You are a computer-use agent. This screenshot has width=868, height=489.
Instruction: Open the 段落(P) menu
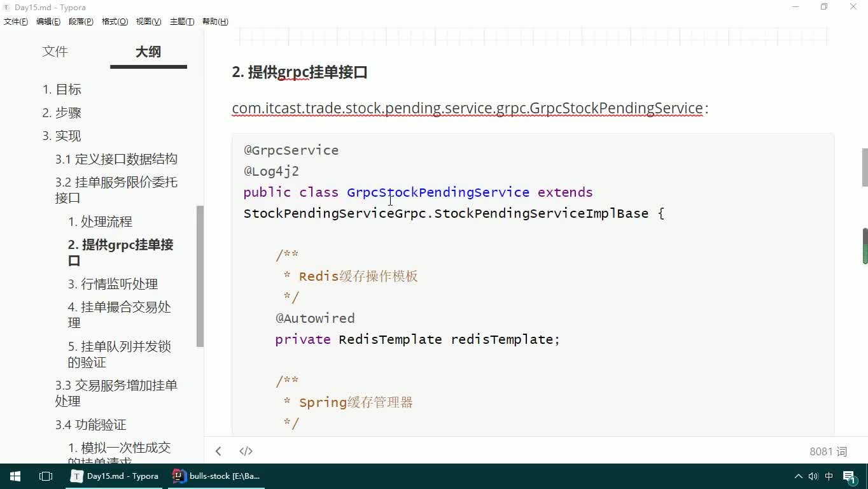(81, 22)
